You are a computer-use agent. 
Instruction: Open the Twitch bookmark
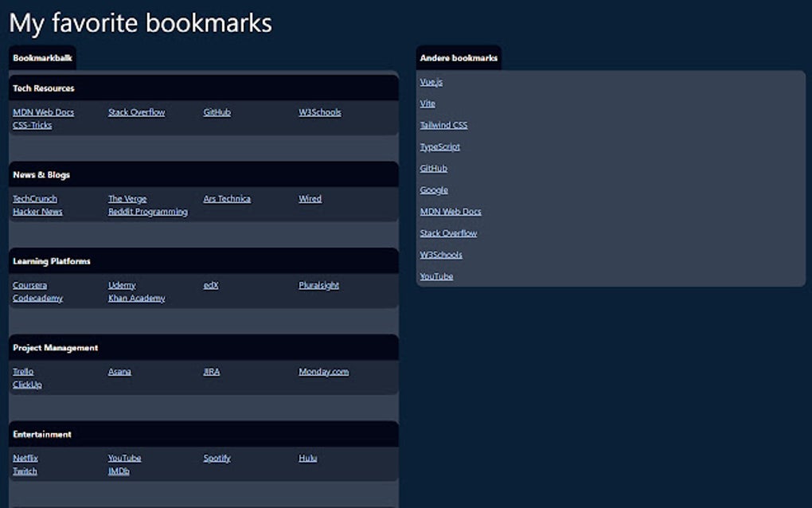click(x=25, y=471)
